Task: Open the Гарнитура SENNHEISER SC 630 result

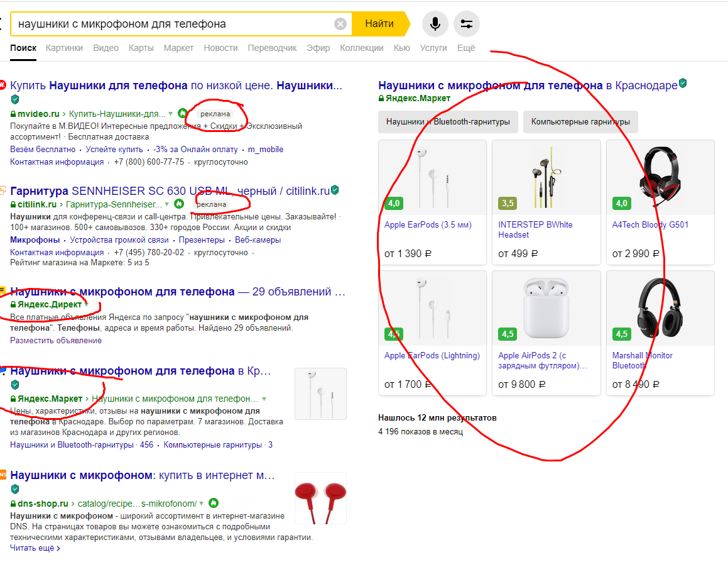Action: point(170,191)
